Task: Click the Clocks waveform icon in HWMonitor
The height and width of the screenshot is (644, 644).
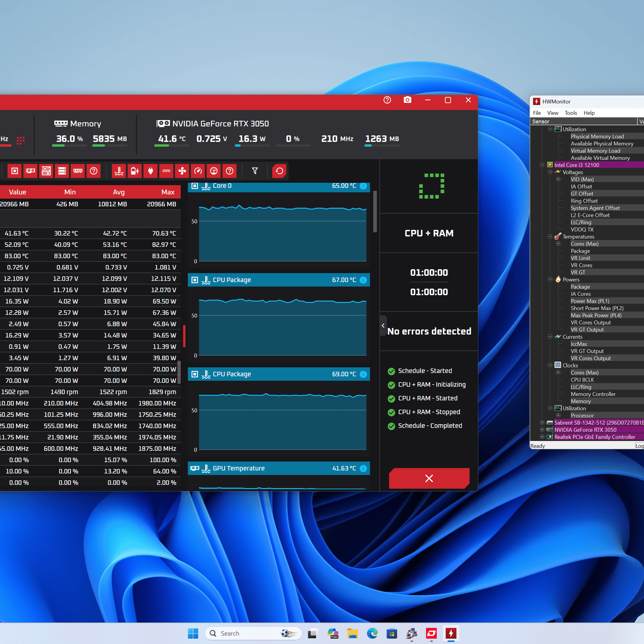Action: coord(558,365)
